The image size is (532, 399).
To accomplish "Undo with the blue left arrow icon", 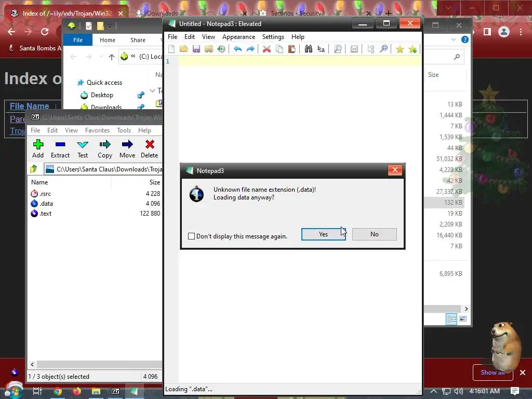I will (237, 49).
